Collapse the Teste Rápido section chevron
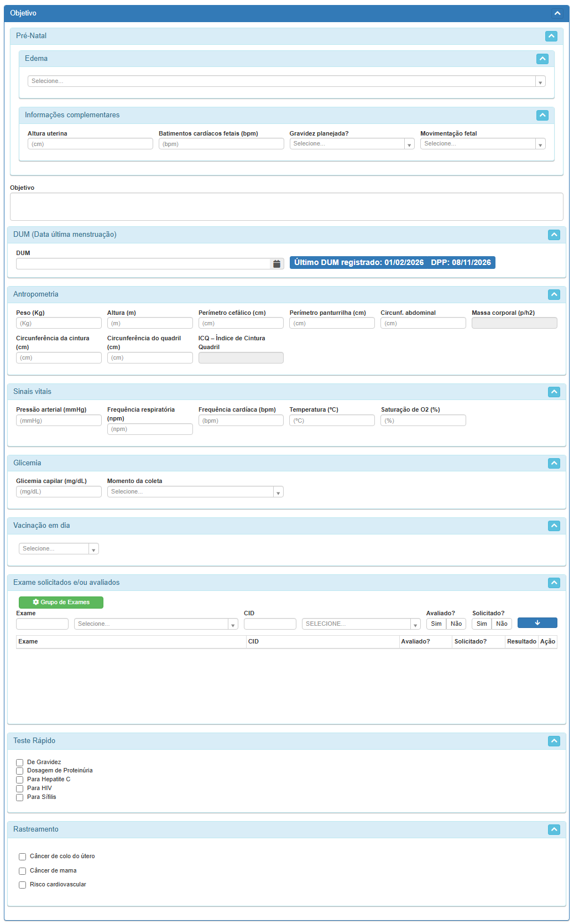 tap(554, 741)
